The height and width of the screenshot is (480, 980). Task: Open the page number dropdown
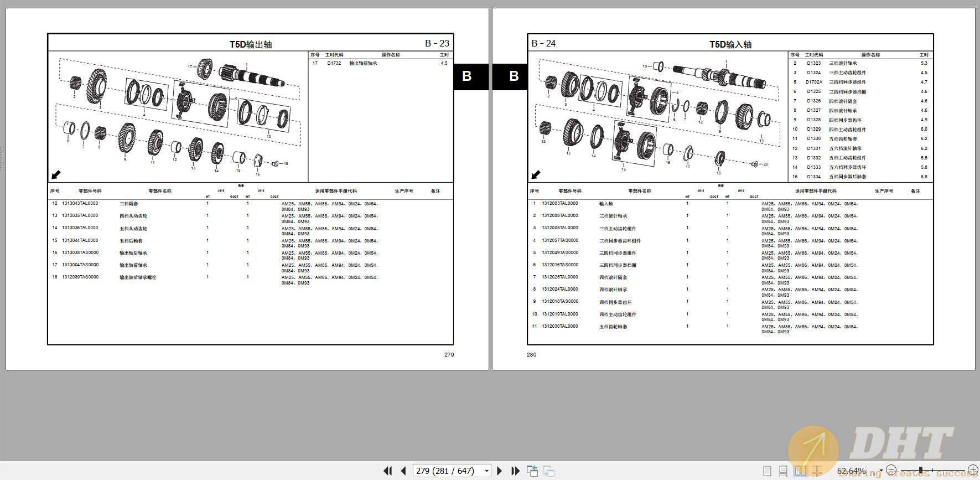(486, 471)
